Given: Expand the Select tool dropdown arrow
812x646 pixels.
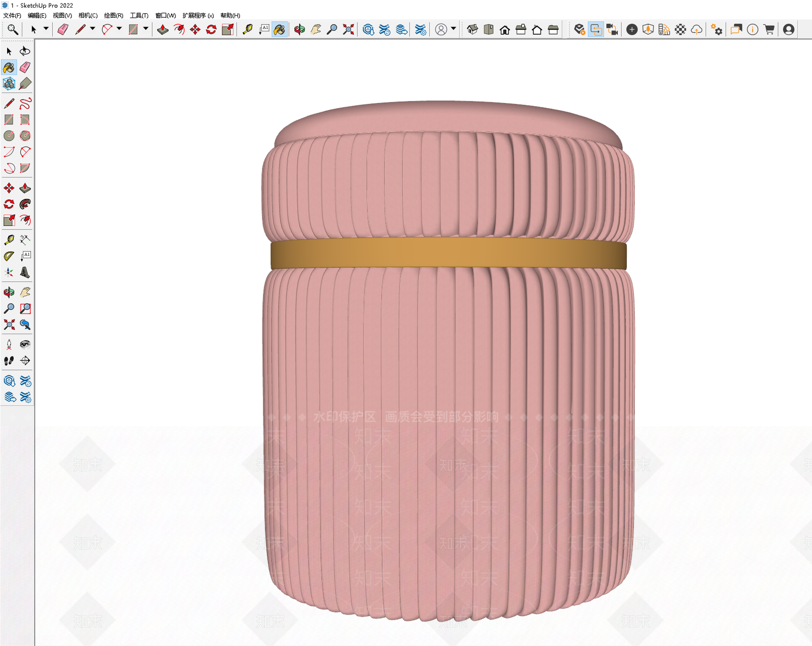Looking at the screenshot, I should (x=46, y=28).
